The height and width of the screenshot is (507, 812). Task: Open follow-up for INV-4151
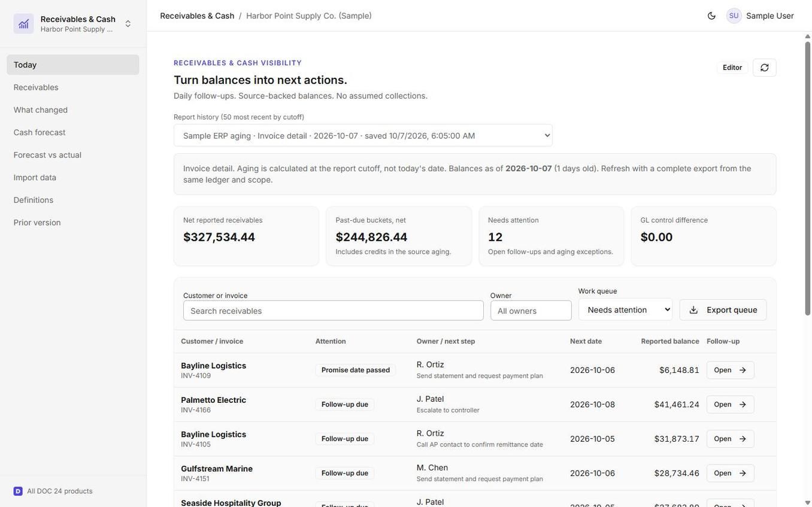click(x=731, y=473)
